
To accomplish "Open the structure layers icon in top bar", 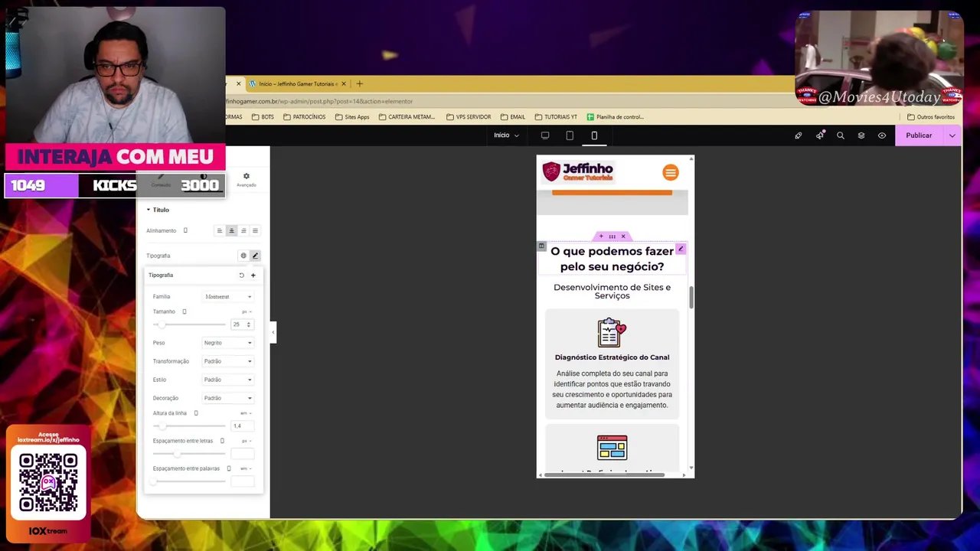I will click(861, 135).
